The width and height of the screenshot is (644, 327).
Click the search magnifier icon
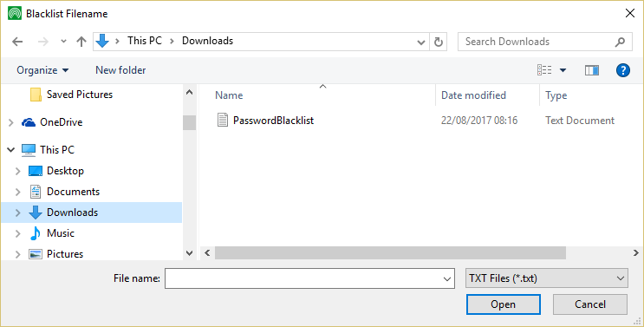pyautogui.click(x=620, y=42)
